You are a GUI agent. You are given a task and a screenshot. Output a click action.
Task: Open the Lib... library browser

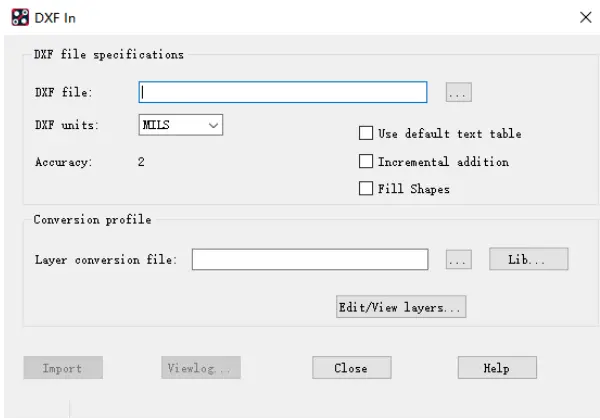[528, 260]
